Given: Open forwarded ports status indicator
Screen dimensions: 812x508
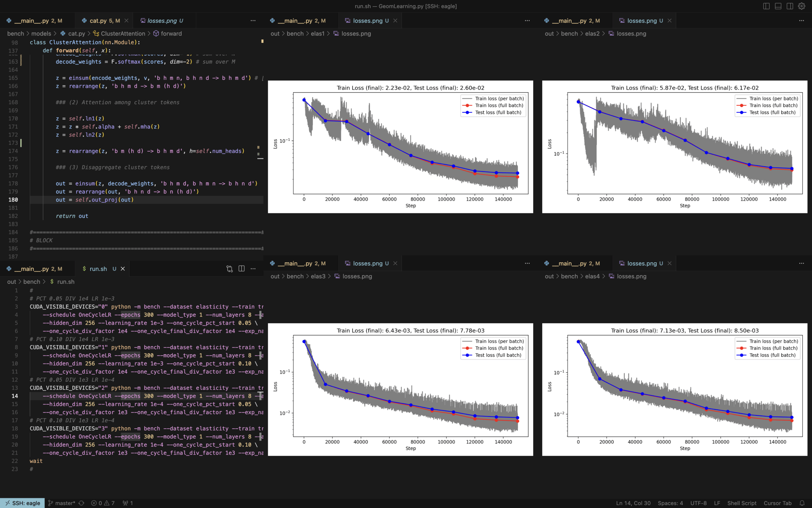Looking at the screenshot, I should pyautogui.click(x=128, y=503).
